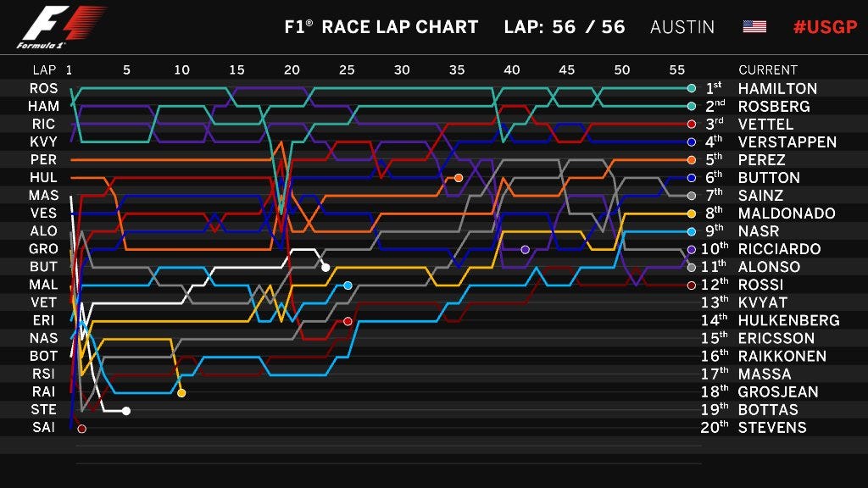Click the CURRENT column header
The width and height of the screenshot is (868, 488).
(x=768, y=69)
